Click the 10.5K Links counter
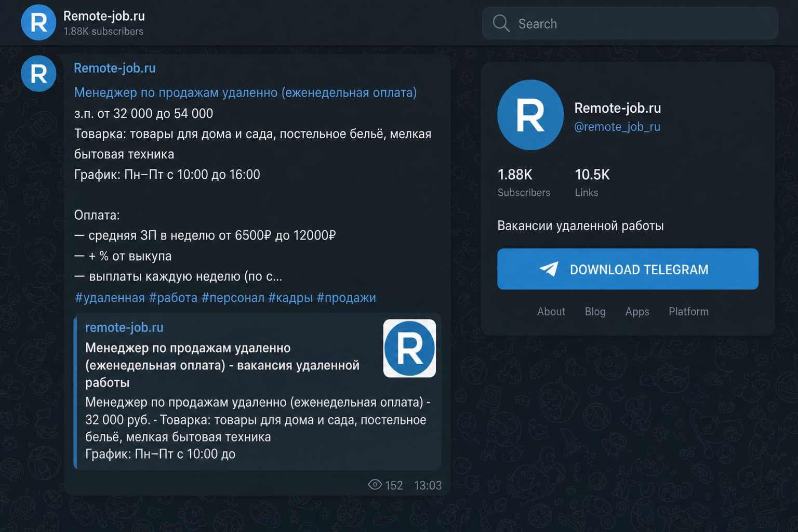The width and height of the screenshot is (798, 532). (592, 182)
